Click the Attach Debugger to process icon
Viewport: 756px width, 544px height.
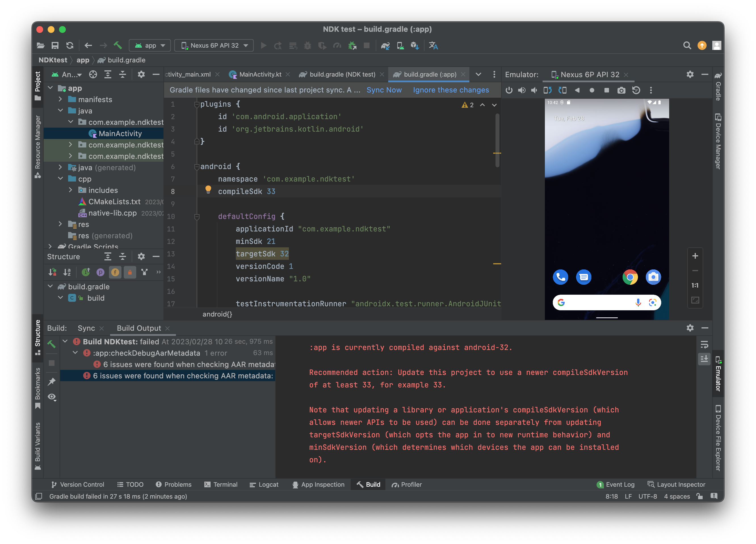coord(352,45)
